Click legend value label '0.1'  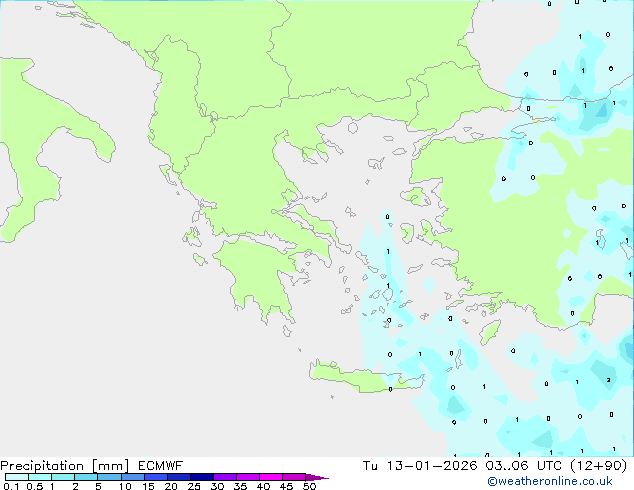point(11,486)
